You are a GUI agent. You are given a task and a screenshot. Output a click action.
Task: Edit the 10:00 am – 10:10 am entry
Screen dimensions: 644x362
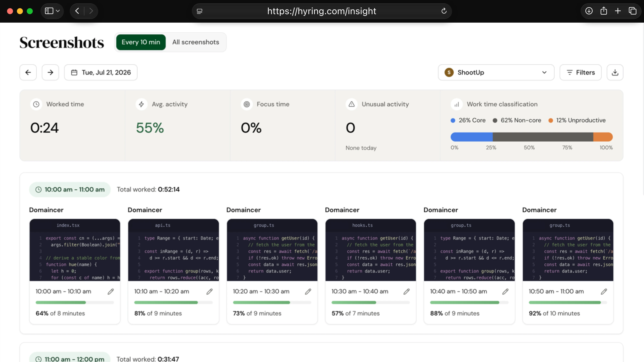(x=111, y=291)
